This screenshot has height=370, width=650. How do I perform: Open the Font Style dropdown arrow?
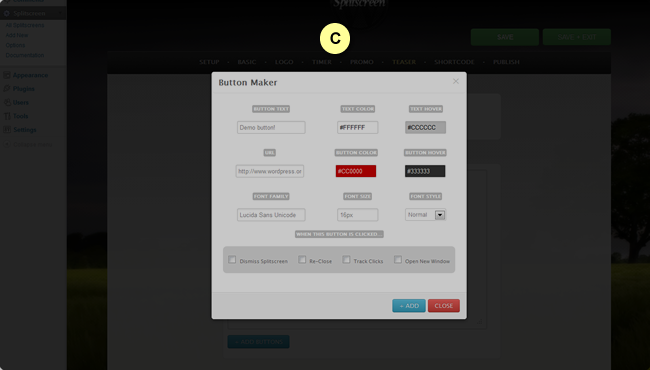(440, 215)
